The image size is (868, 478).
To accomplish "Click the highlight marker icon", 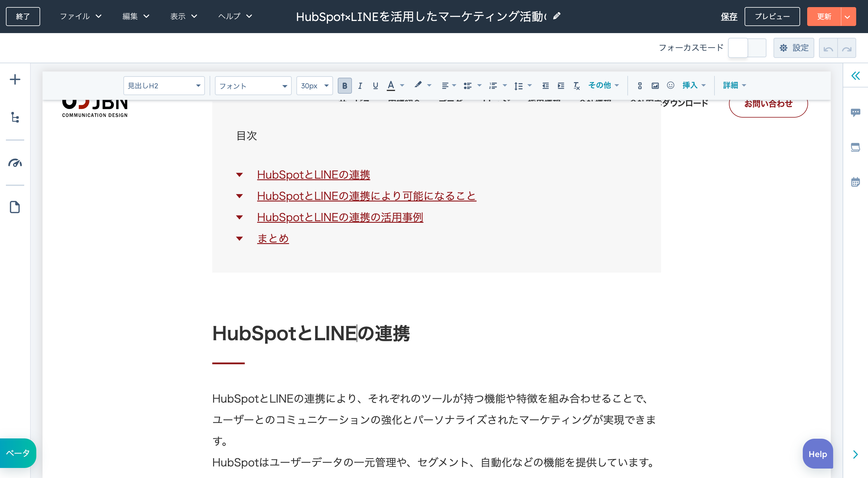I will coord(418,85).
